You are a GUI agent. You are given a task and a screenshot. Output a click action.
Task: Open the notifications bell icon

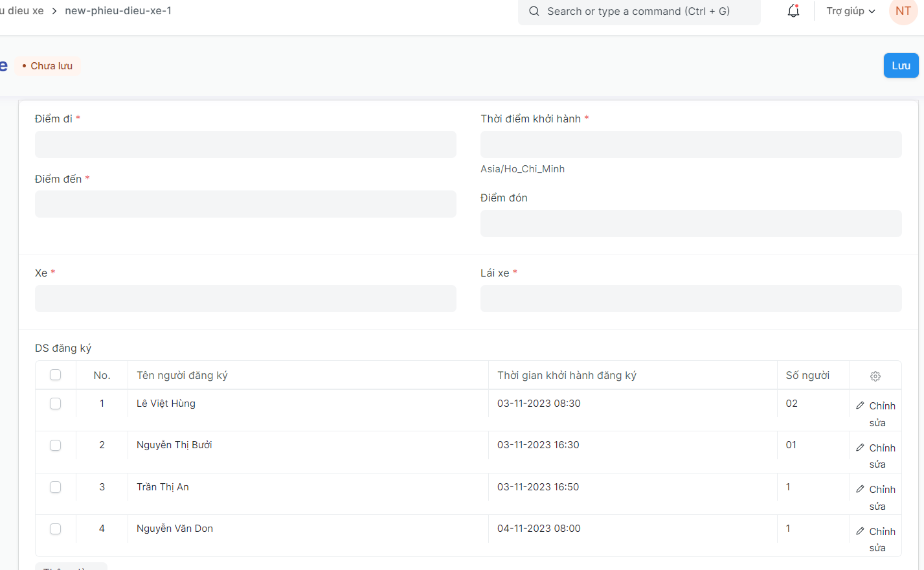pos(793,11)
